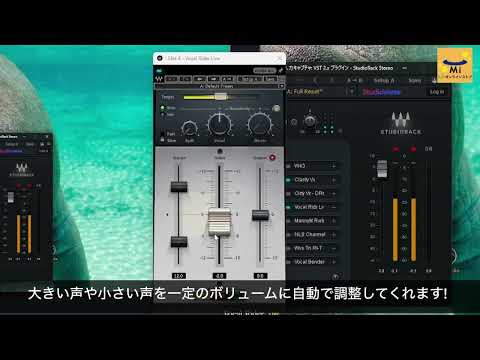Click the Spill knob
The width and height of the screenshot is (480, 360).
(x=189, y=129)
